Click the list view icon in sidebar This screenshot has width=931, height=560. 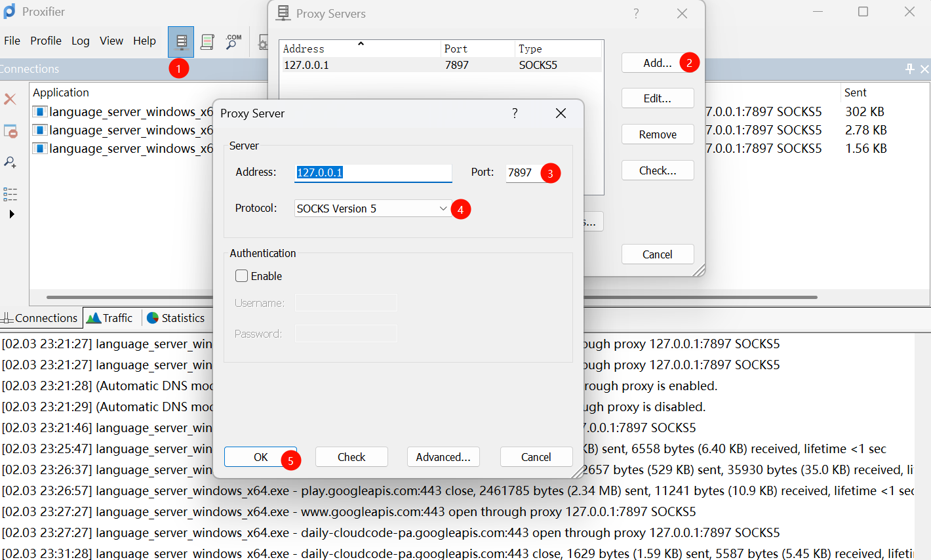[x=10, y=194]
